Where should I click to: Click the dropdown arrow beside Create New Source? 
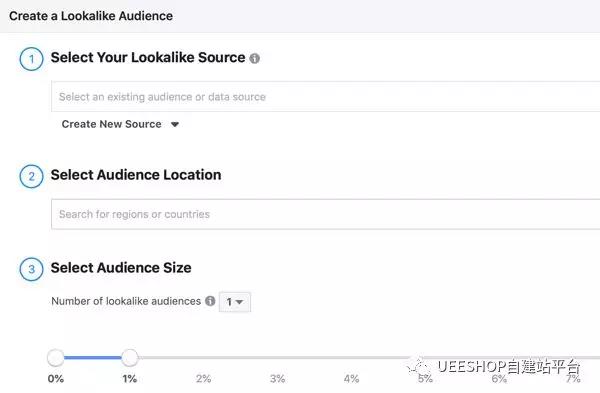click(x=175, y=124)
